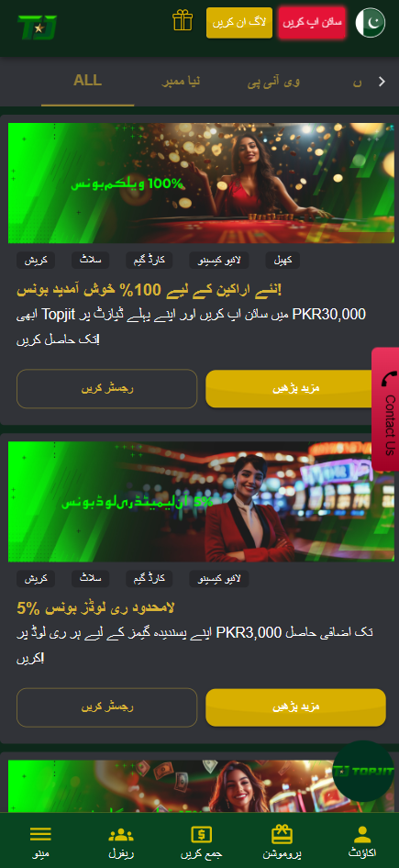Click مزید پڑھیں under 100% welcome bonus
The width and height of the screenshot is (399, 868).
(295, 389)
